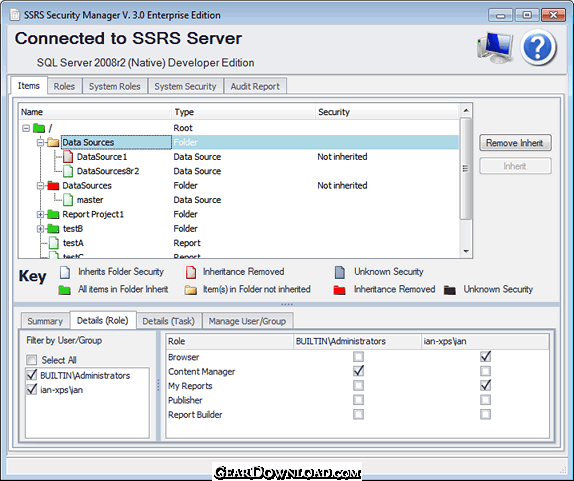Image resolution: width=574 pixels, height=481 pixels.
Task: Switch to the Summary tab
Action: pyautogui.click(x=45, y=321)
